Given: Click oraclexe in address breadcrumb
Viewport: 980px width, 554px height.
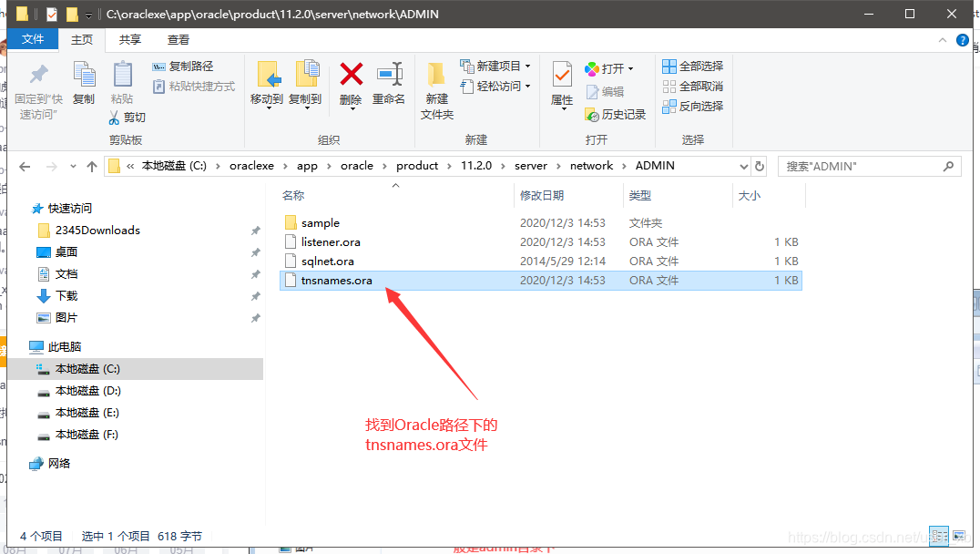Looking at the screenshot, I should pos(251,166).
